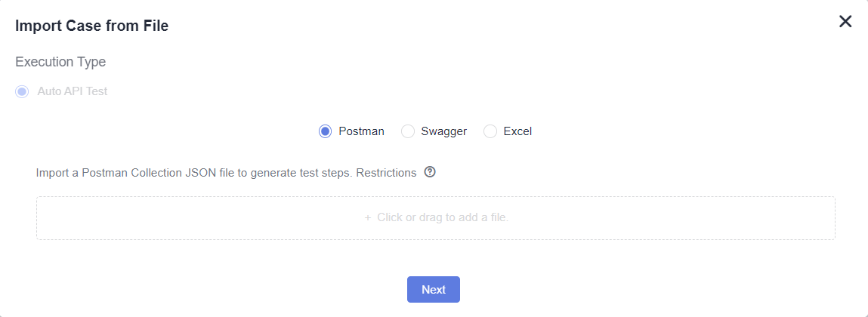
Task: Pick the Excel radio button circle
Action: point(490,131)
